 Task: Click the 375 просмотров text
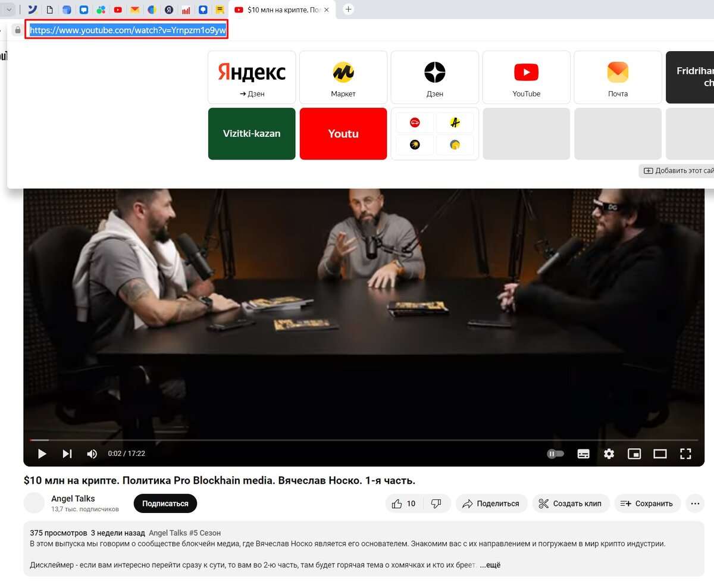pyautogui.click(x=58, y=533)
